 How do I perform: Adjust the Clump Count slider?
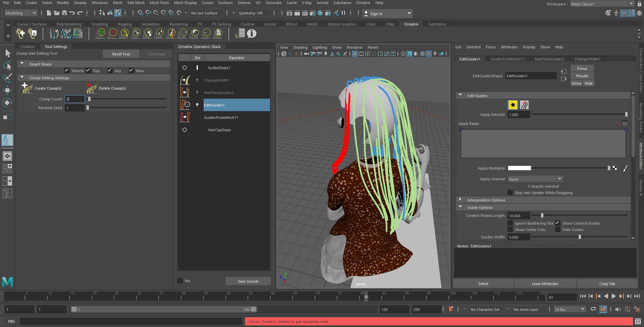[x=89, y=99]
